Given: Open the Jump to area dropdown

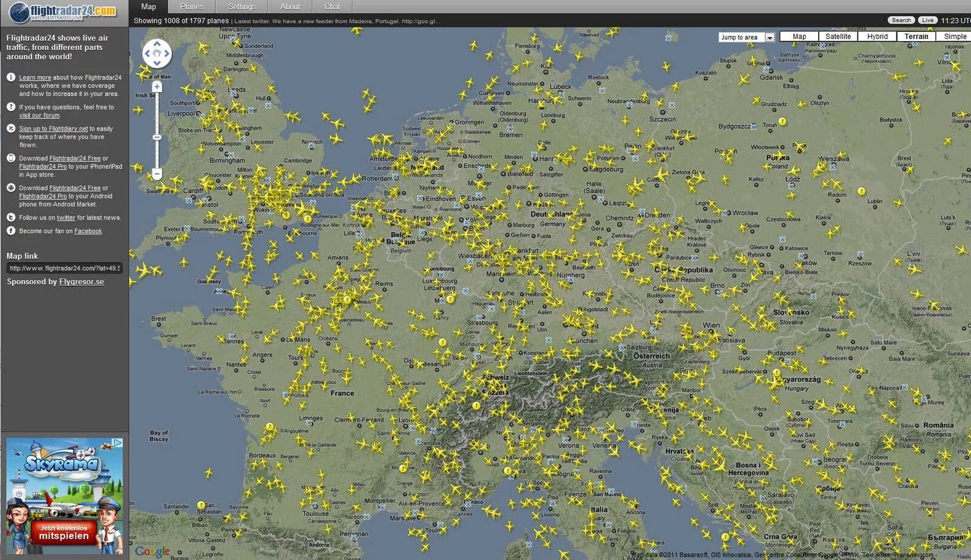Looking at the screenshot, I should pos(746,37).
